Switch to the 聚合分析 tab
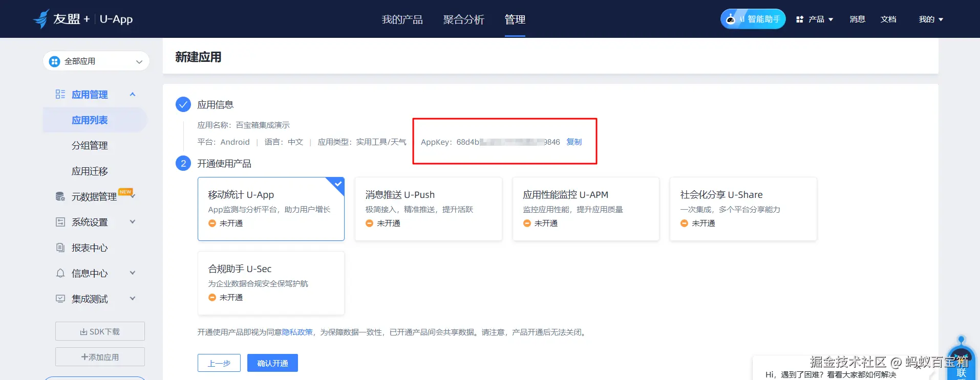Image resolution: width=980 pixels, height=380 pixels. (x=464, y=19)
